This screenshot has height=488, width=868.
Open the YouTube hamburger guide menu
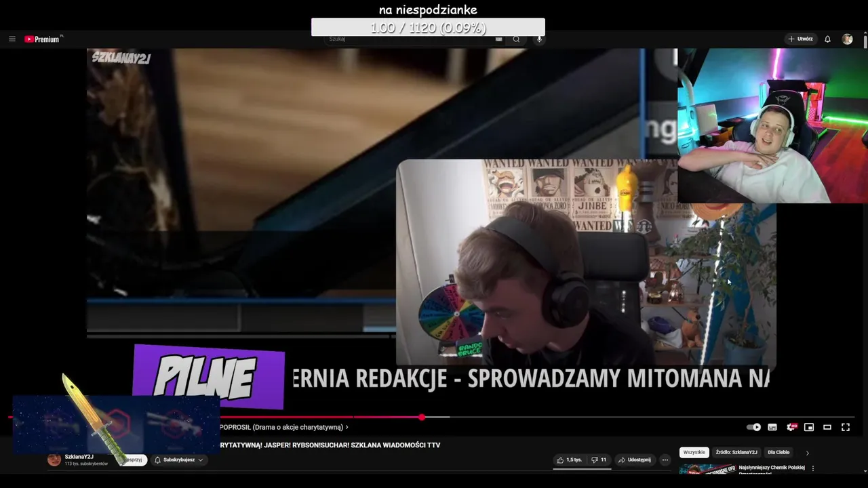tap(12, 39)
